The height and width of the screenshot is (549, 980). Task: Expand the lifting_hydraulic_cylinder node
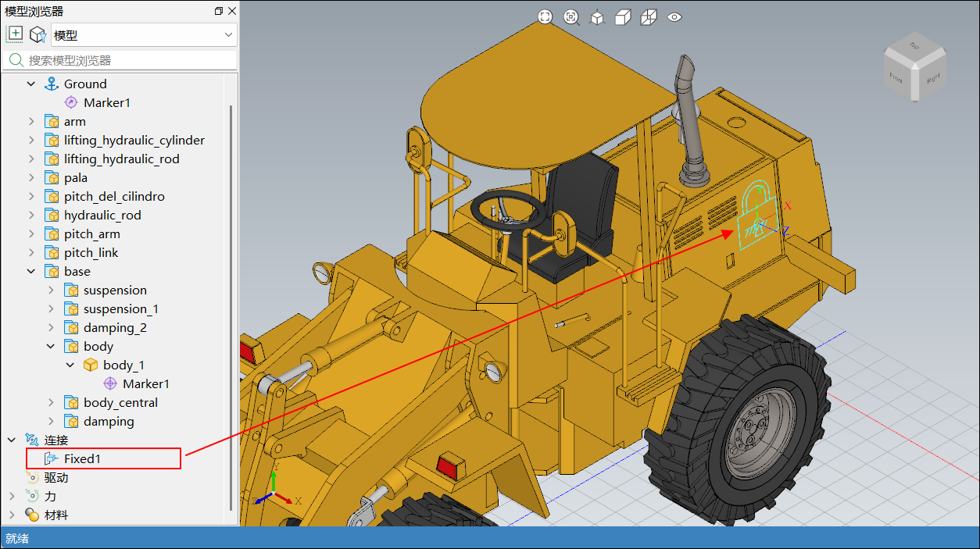point(31,141)
